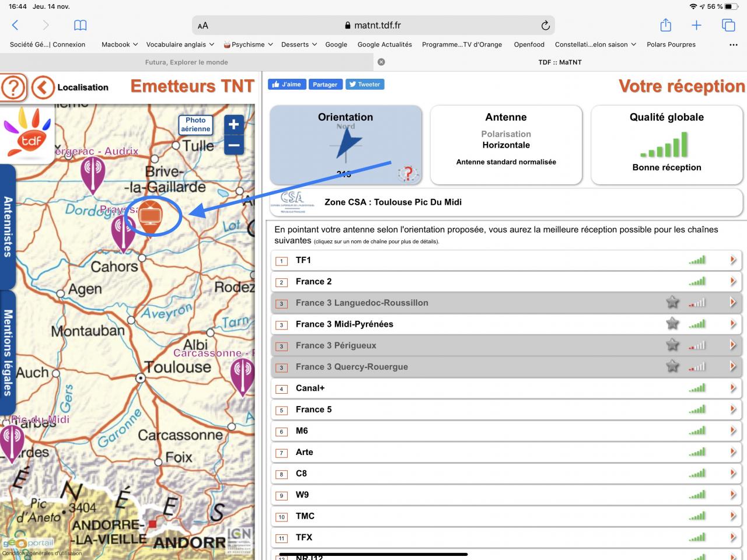Show more bookmarks with the ellipsis
This screenshot has width=747, height=560.
click(734, 44)
